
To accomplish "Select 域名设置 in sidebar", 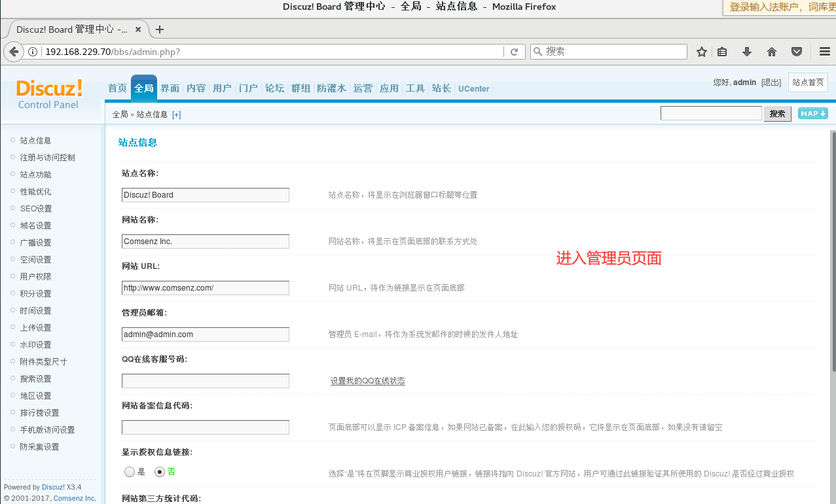I will [35, 226].
